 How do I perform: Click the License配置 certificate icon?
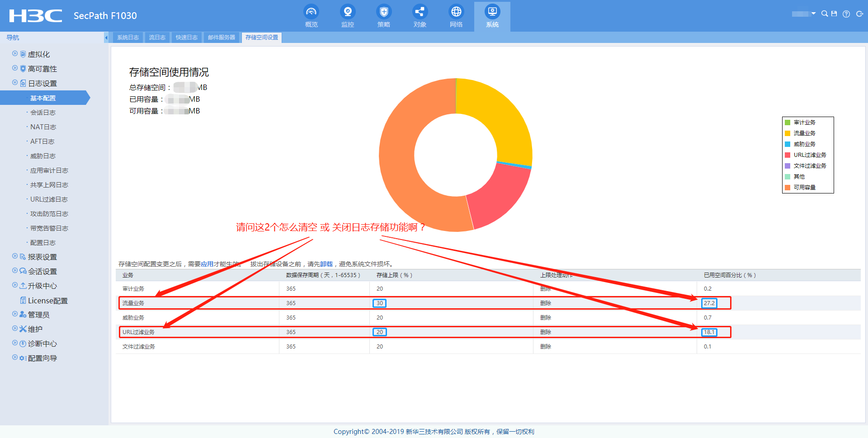[23, 300]
